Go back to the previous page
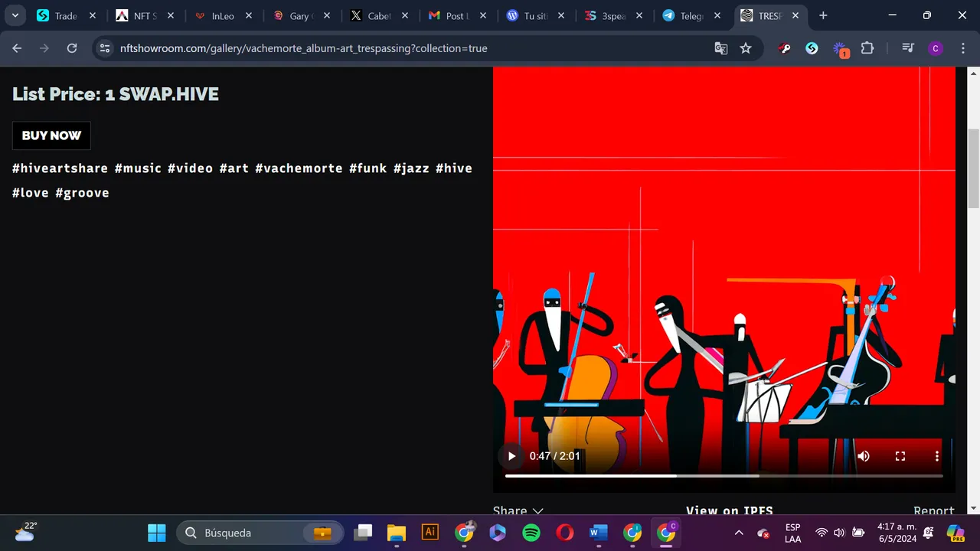The image size is (980, 551). click(17, 48)
